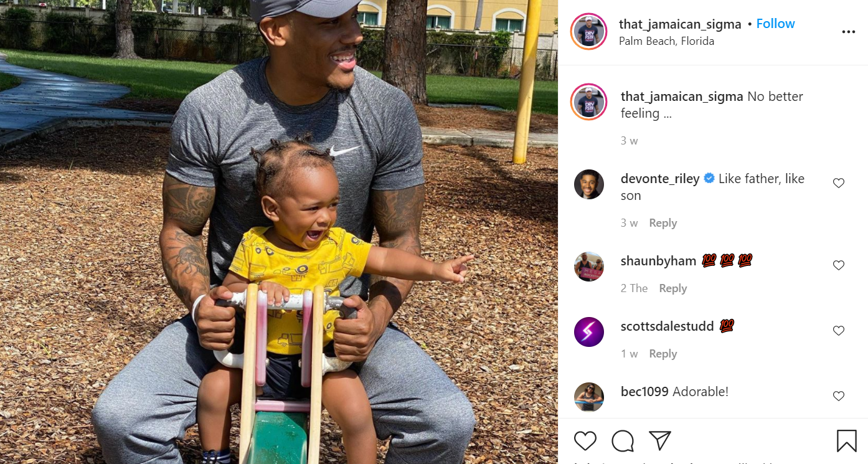The height and width of the screenshot is (464, 868).
Task: Open Palm Beach, Florida location
Action: click(666, 41)
